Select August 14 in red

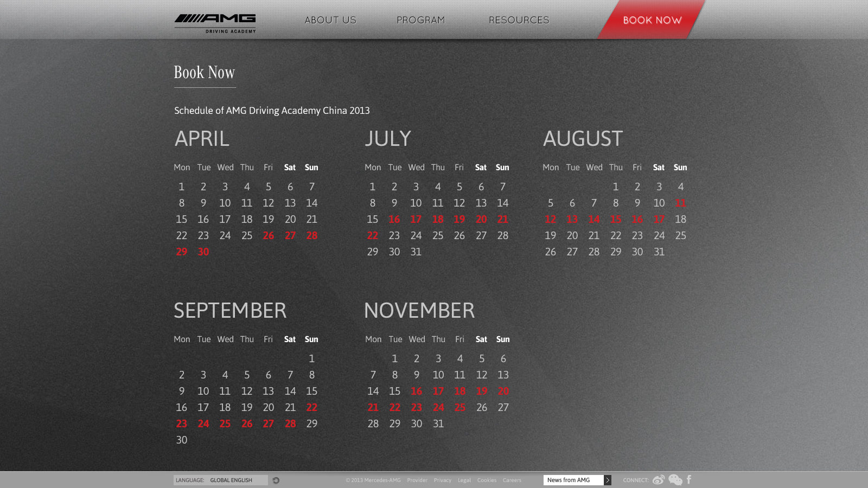click(594, 219)
